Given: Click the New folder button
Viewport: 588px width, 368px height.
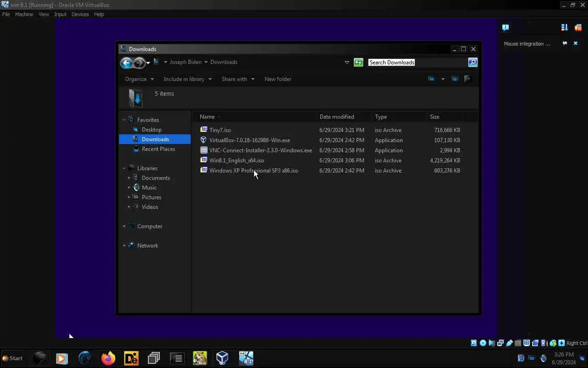Looking at the screenshot, I should point(278,79).
